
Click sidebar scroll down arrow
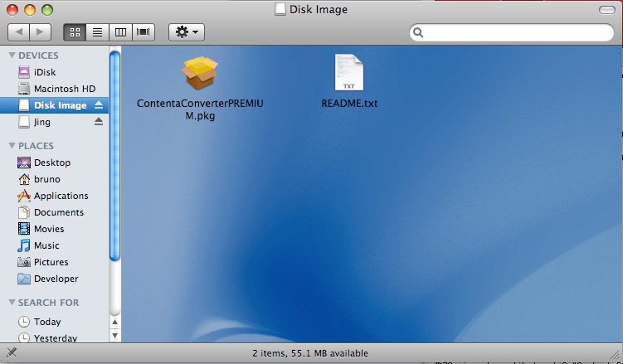coord(114,336)
